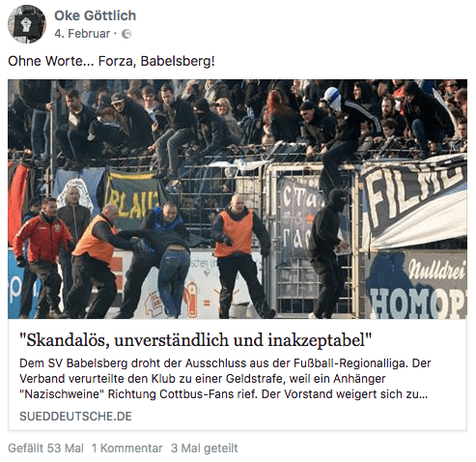
Task: Click the public globe privacy icon
Action: point(126,34)
